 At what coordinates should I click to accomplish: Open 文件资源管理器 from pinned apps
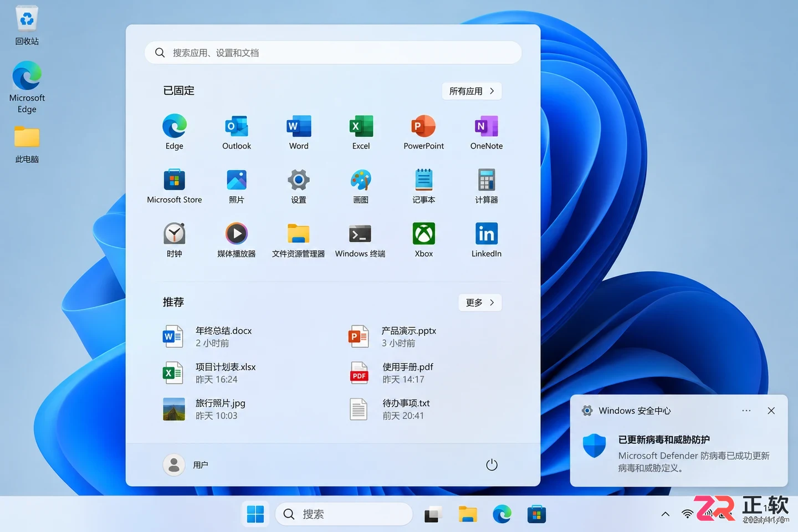[299, 239]
